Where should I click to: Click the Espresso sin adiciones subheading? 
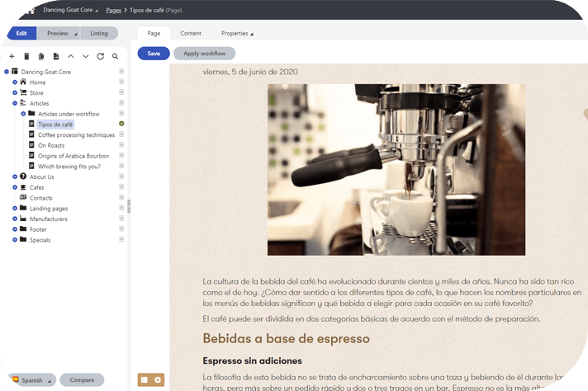tap(253, 360)
